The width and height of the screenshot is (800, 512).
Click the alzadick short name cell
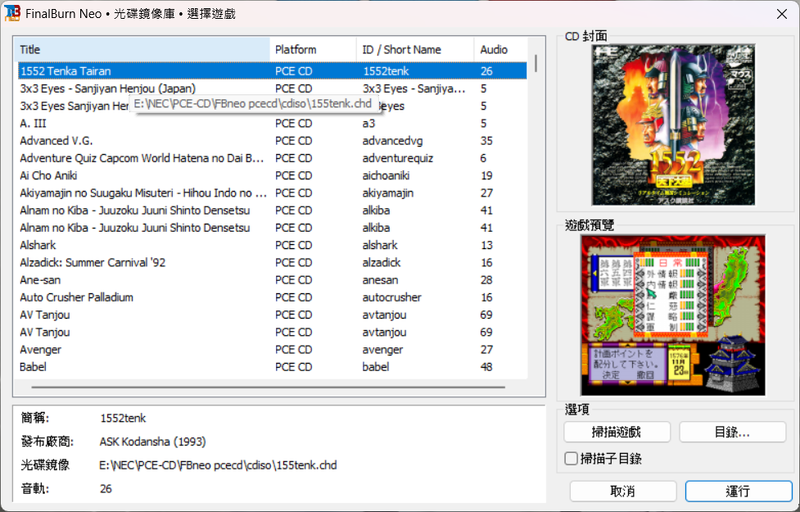tap(382, 262)
